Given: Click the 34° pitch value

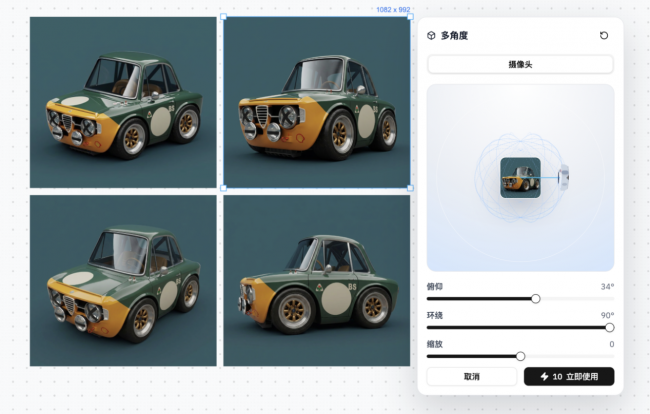Looking at the screenshot, I should point(607,286).
